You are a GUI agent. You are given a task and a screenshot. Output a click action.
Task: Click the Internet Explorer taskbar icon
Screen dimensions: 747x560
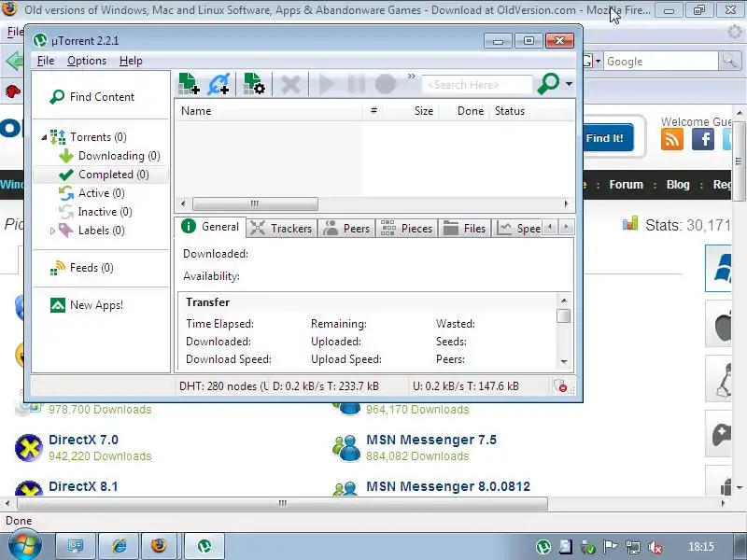point(120,546)
